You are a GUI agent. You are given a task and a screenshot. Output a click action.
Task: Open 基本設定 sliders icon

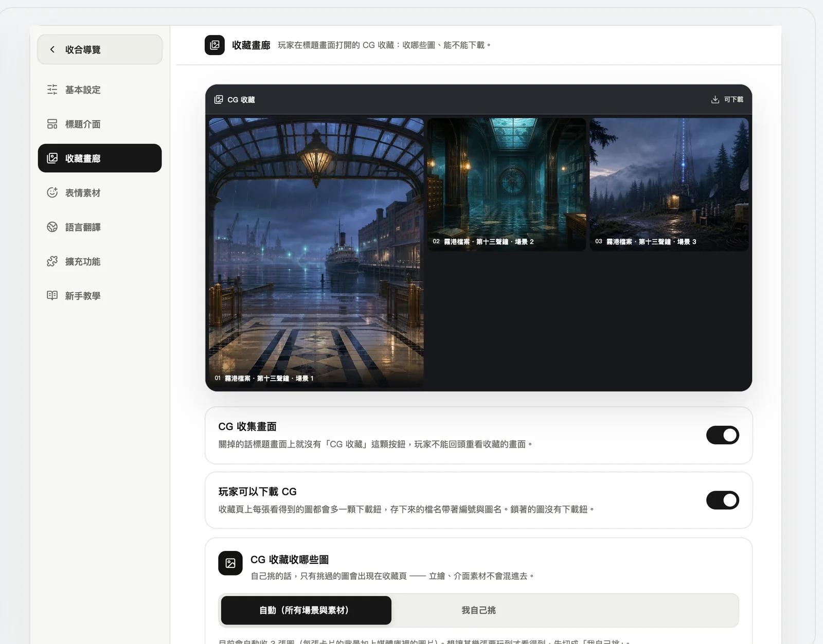click(52, 90)
